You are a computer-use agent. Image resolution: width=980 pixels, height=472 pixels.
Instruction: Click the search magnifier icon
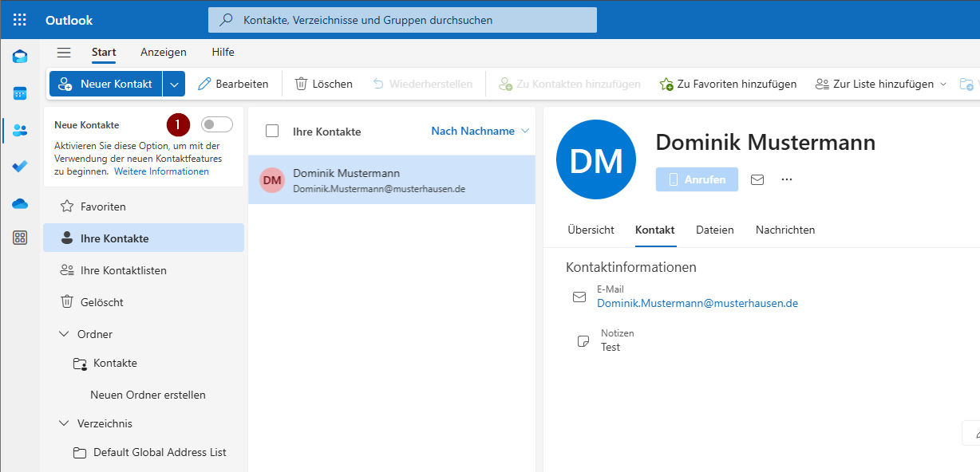tap(227, 20)
